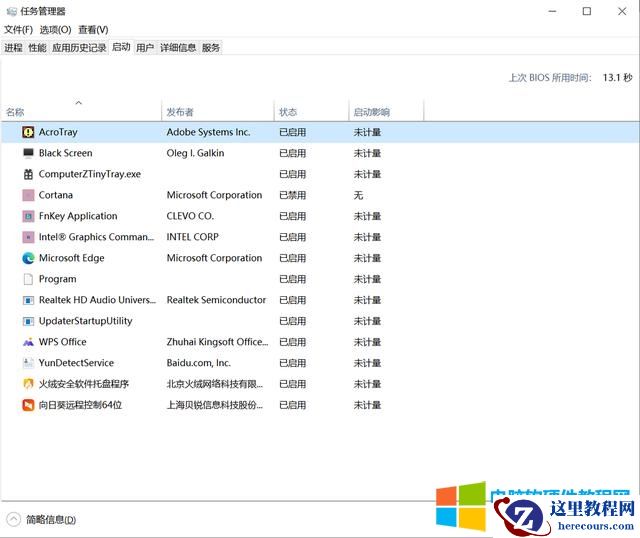This screenshot has width=640, height=538.
Task: Collapse details using the 简略信息 arrow
Action: (14, 519)
